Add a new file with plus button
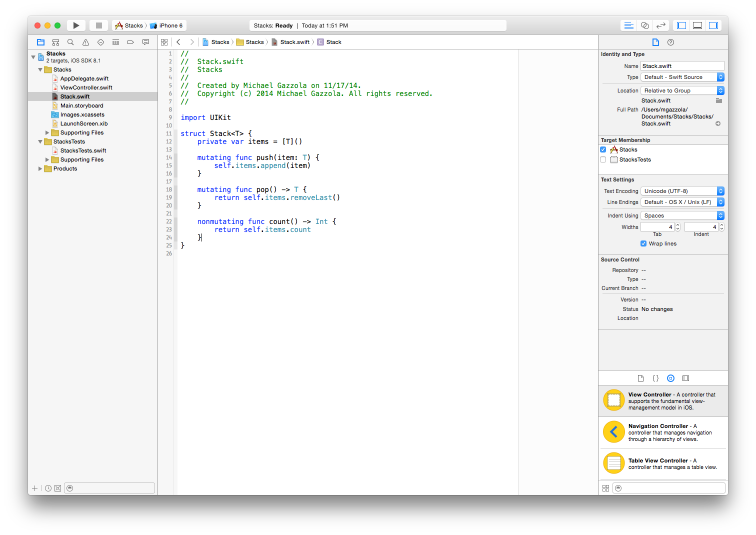 (x=34, y=488)
